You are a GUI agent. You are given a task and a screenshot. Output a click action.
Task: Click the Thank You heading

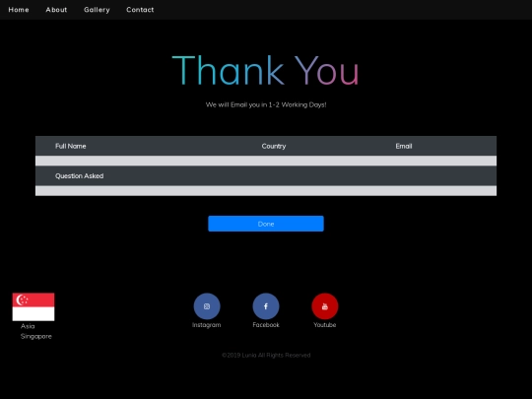tap(266, 71)
